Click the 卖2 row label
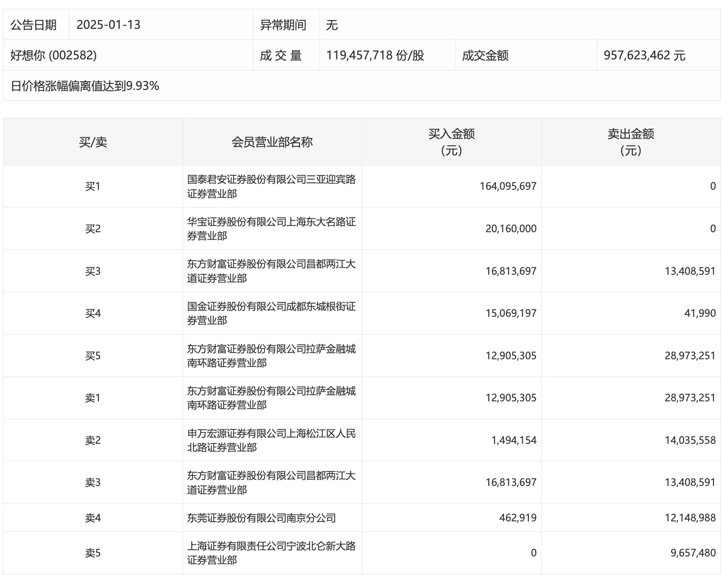This screenshot has width=728, height=575. click(93, 440)
